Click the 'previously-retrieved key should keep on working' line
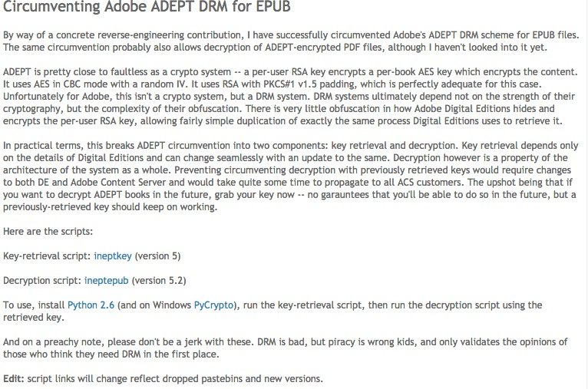 (x=111, y=207)
